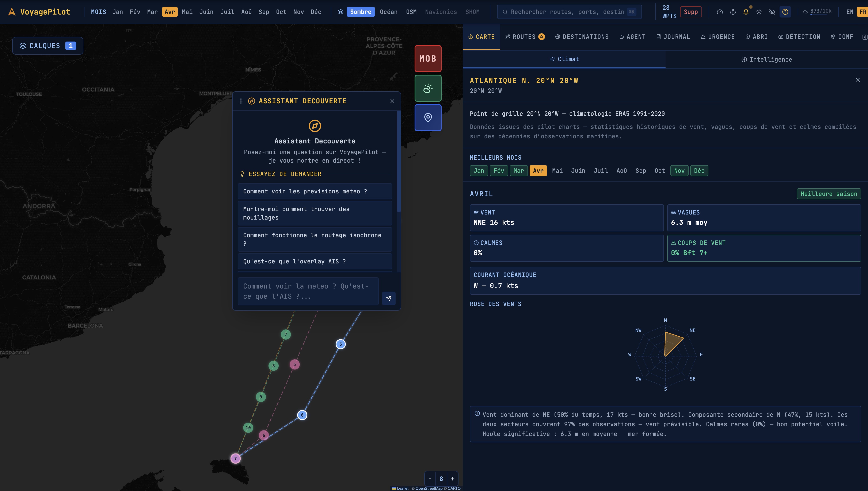
Task: Click the assistant panel scrollbar
Action: click(x=399, y=162)
